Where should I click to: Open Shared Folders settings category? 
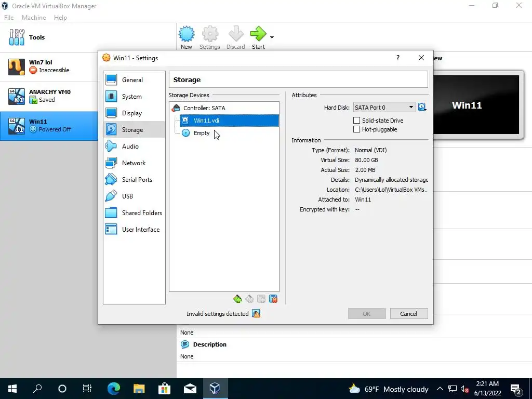[x=134, y=212]
